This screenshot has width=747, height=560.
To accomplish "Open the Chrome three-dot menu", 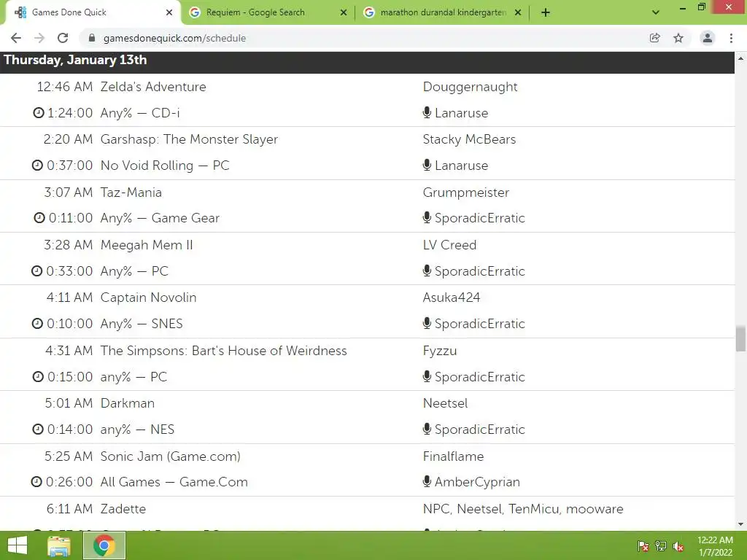I will (x=731, y=38).
